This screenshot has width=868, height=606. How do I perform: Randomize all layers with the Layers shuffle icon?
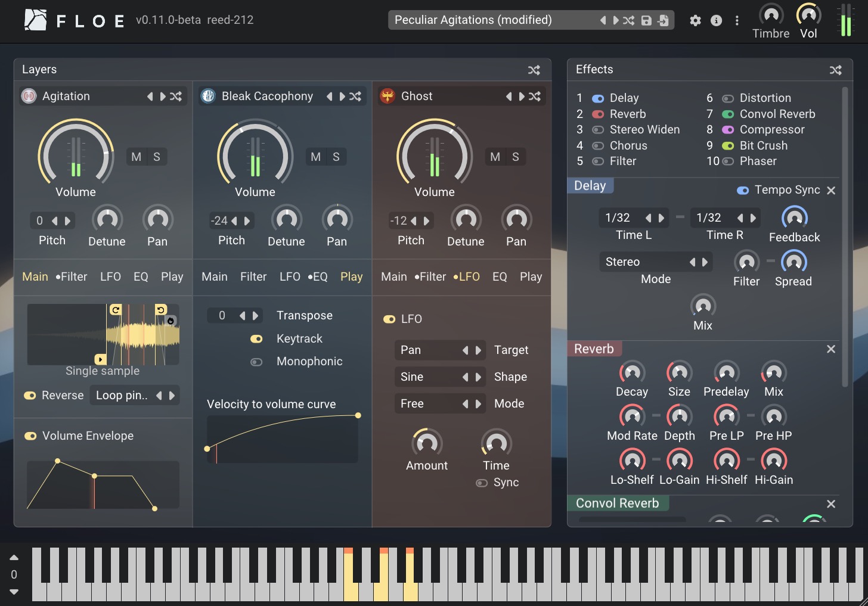point(534,70)
